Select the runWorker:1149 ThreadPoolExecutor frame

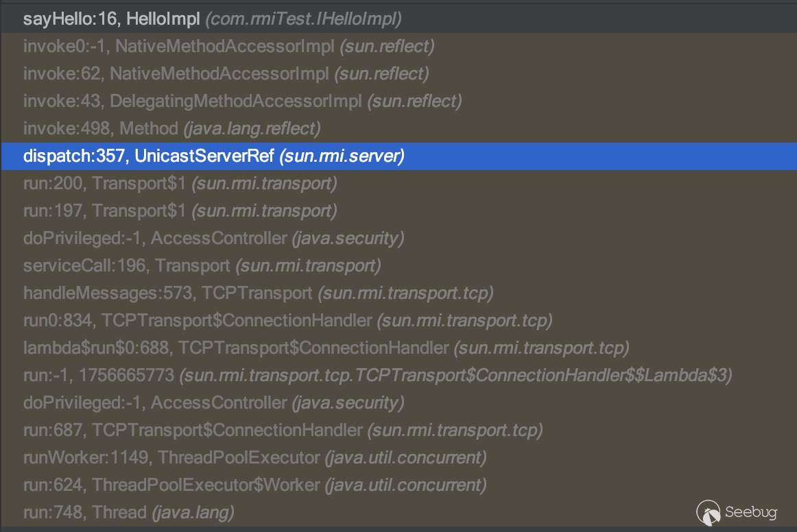(254, 457)
